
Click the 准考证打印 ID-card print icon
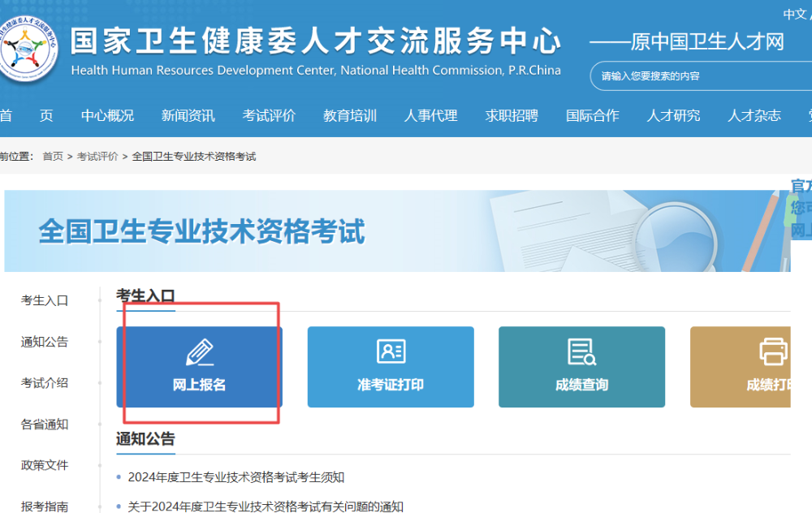click(x=391, y=351)
